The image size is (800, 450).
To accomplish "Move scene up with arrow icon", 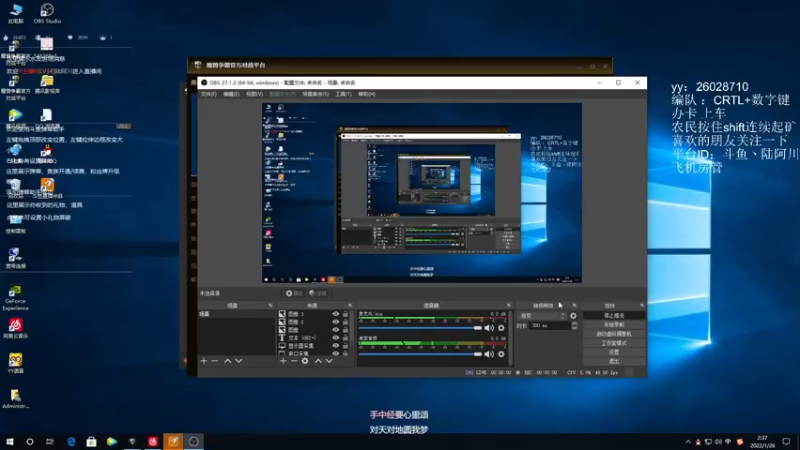I will click(228, 361).
